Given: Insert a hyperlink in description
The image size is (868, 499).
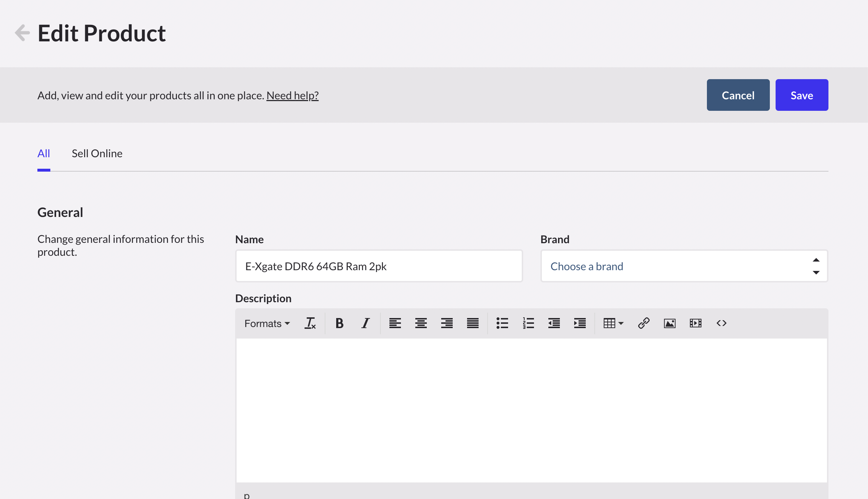Looking at the screenshot, I should point(644,323).
